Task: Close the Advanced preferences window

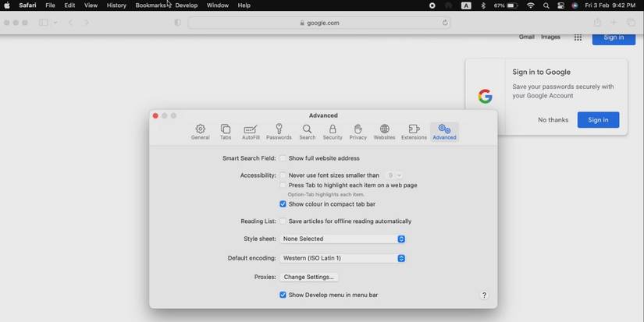Action: tap(155, 115)
